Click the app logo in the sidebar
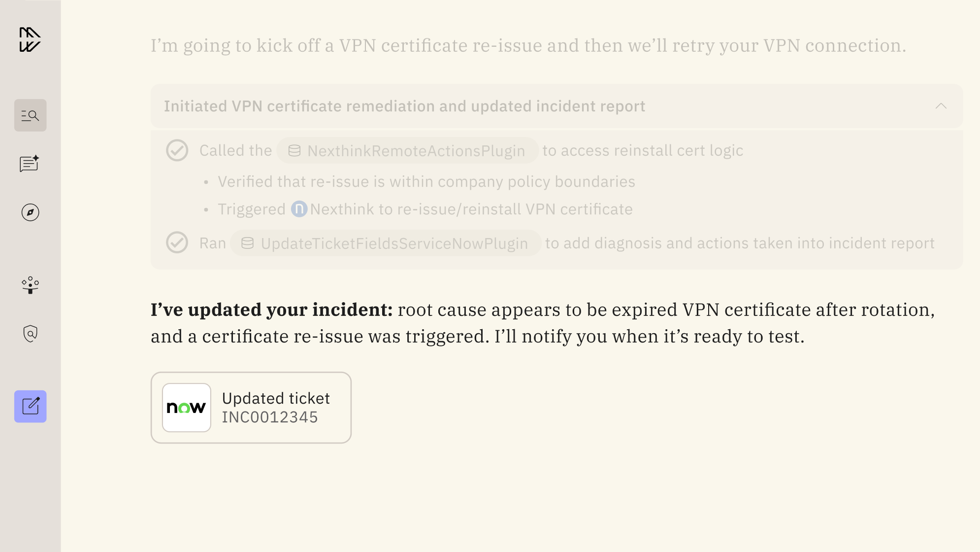This screenshot has width=980, height=552. click(30, 39)
